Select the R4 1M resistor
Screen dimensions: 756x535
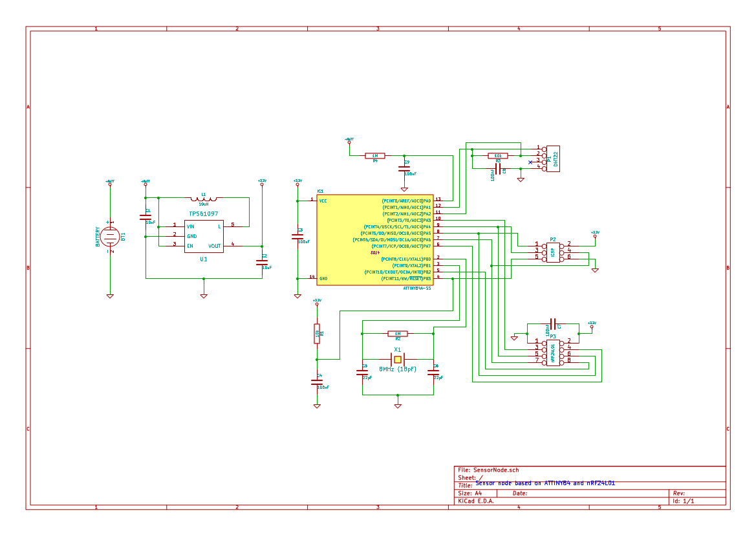coord(374,155)
